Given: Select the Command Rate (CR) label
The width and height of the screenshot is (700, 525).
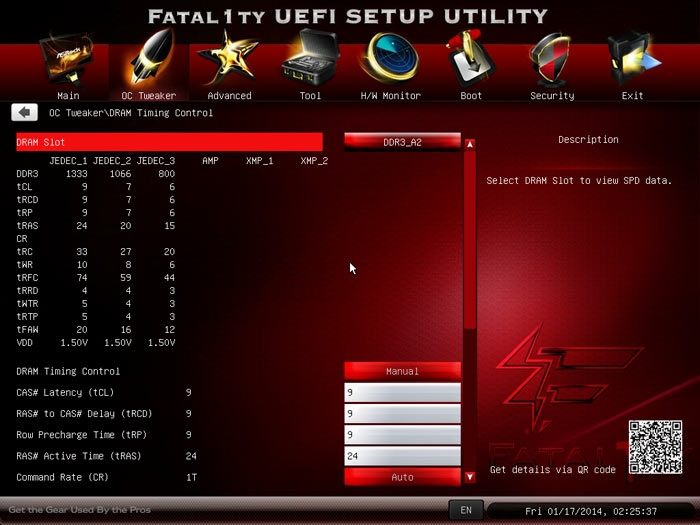Looking at the screenshot, I should (x=62, y=477).
